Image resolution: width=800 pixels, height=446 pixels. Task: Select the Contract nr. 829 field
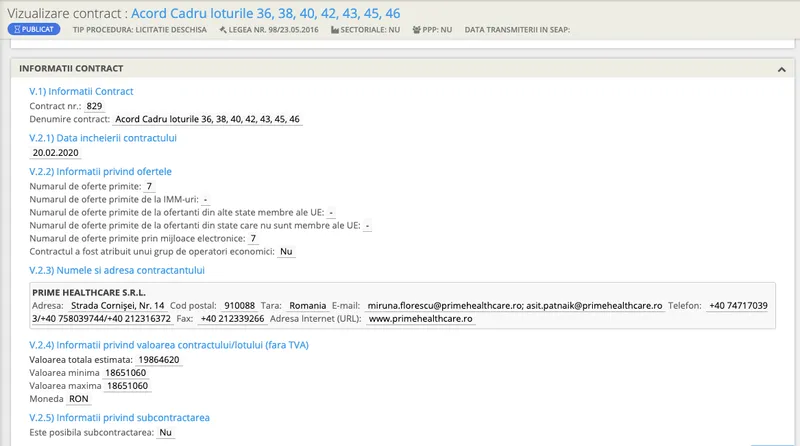[94, 105]
